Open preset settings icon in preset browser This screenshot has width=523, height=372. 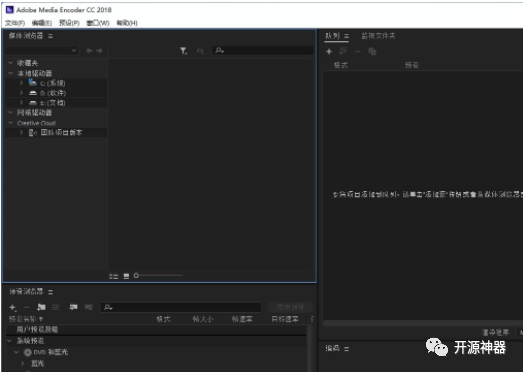[x=56, y=307]
